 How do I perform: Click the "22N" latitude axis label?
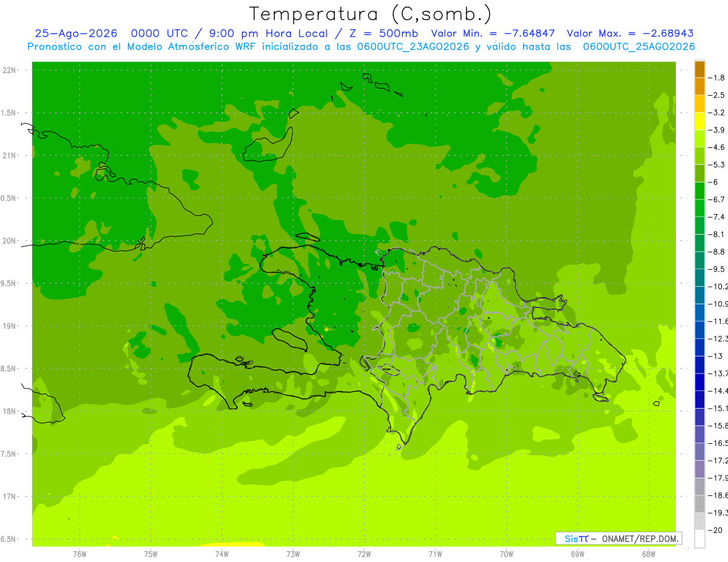coord(8,70)
